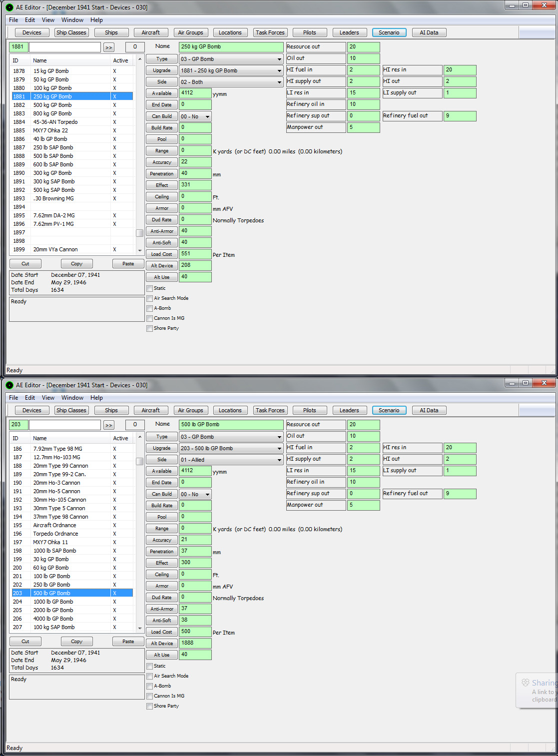Click the Accuracy field showing 21

[195, 540]
